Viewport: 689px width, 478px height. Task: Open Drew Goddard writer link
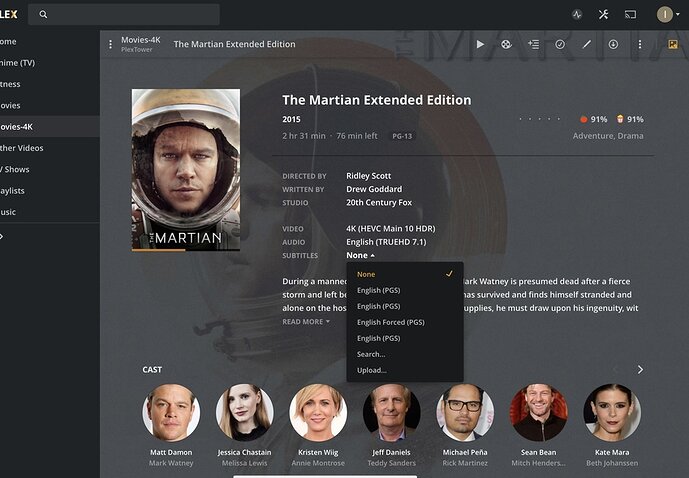point(374,189)
